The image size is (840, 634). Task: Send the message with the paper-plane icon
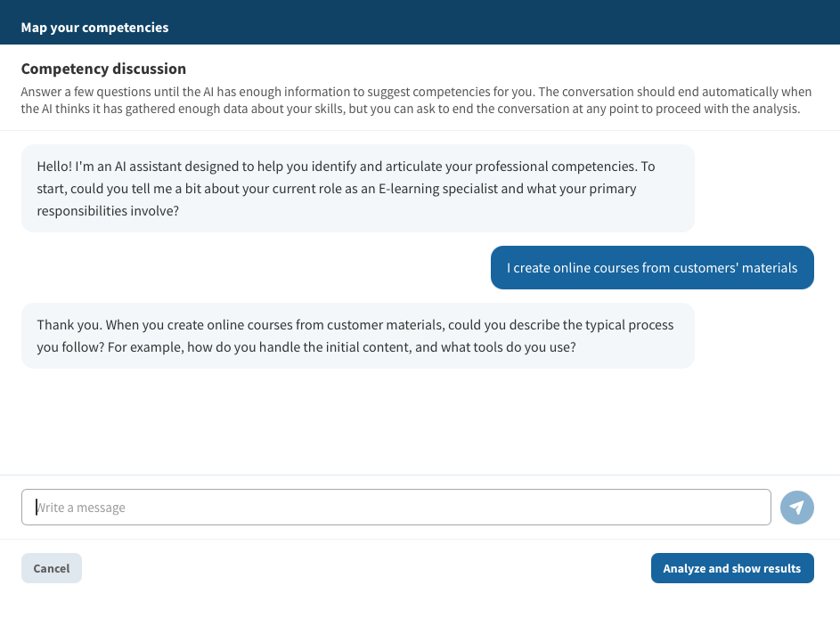[796, 507]
